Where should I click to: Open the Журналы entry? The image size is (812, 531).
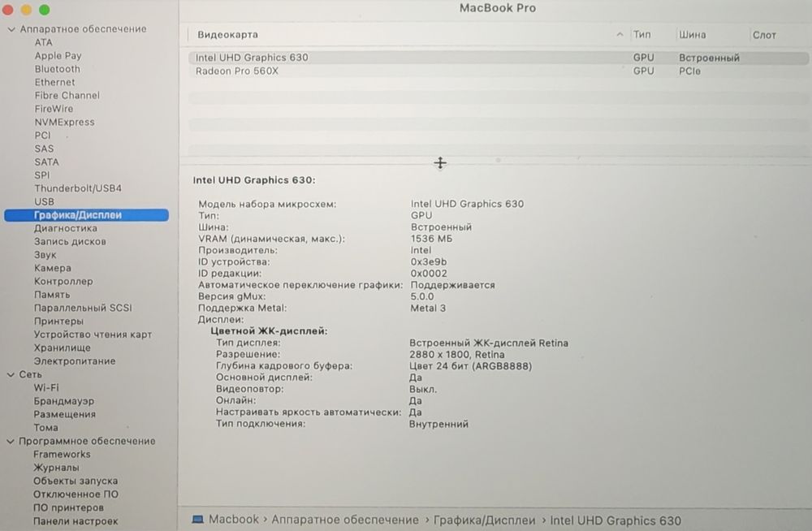coord(57,468)
